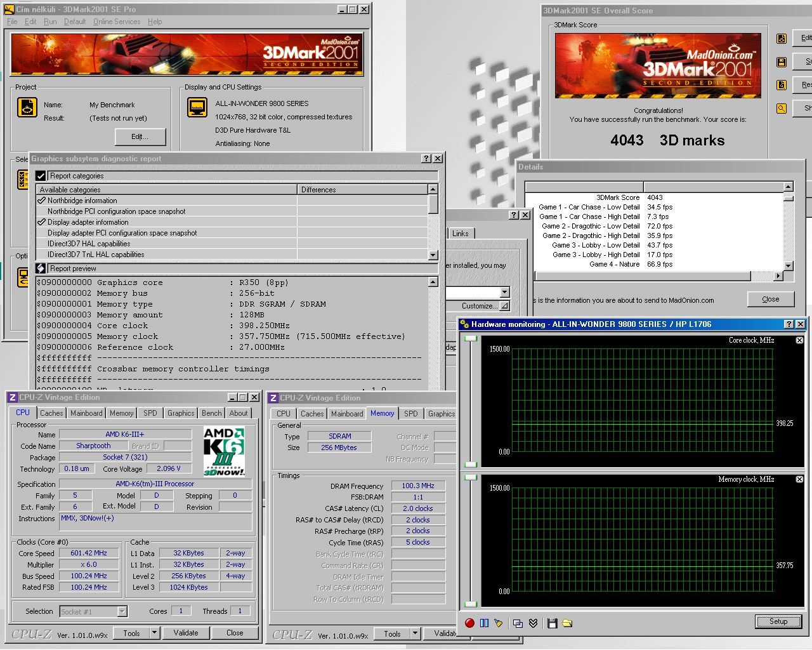Select Game 2 - Dragothic - Low Detail row
Screen dimensions: 812x650
[653, 226]
